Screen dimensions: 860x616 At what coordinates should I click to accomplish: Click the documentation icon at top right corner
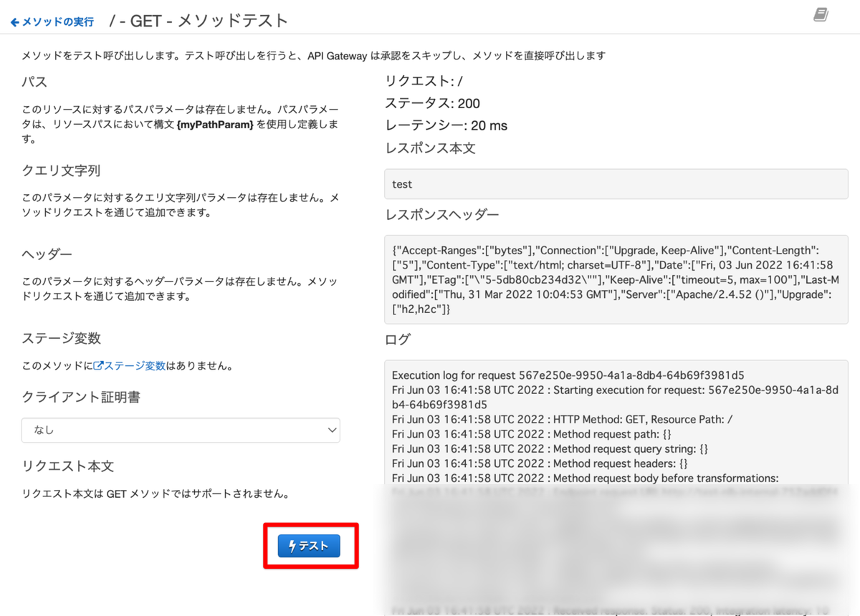click(821, 14)
